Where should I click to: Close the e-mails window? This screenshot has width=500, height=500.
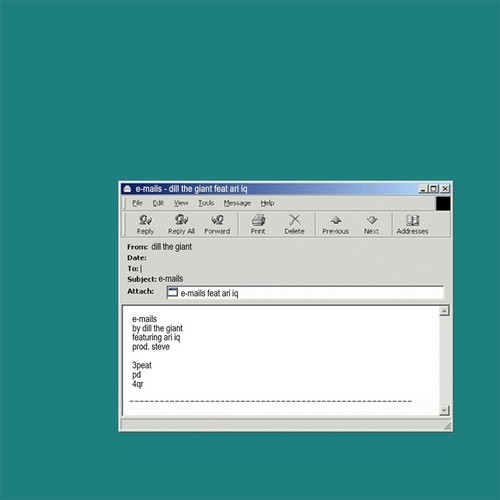click(445, 189)
